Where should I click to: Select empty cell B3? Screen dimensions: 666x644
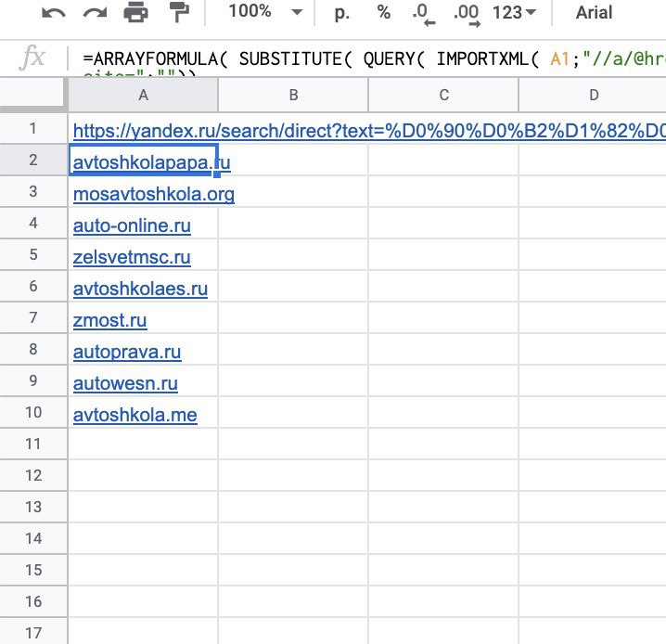293,191
